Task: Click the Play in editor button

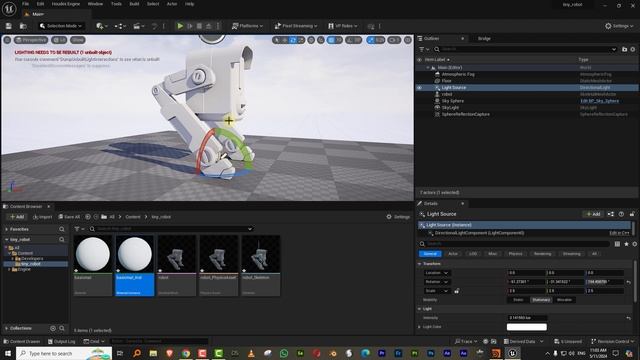Action: click(x=180, y=26)
